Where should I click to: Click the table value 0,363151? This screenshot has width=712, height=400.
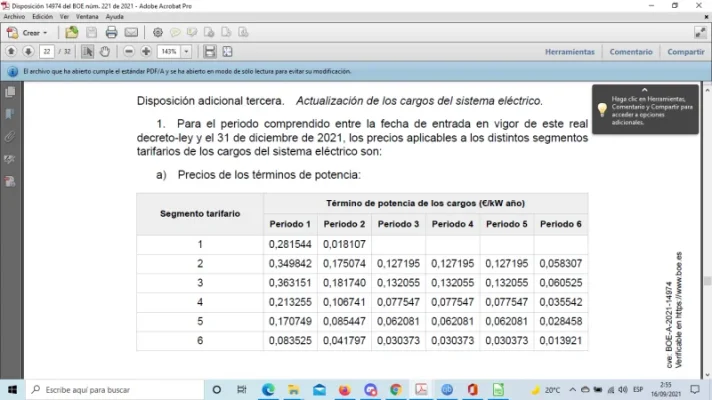(x=290, y=283)
